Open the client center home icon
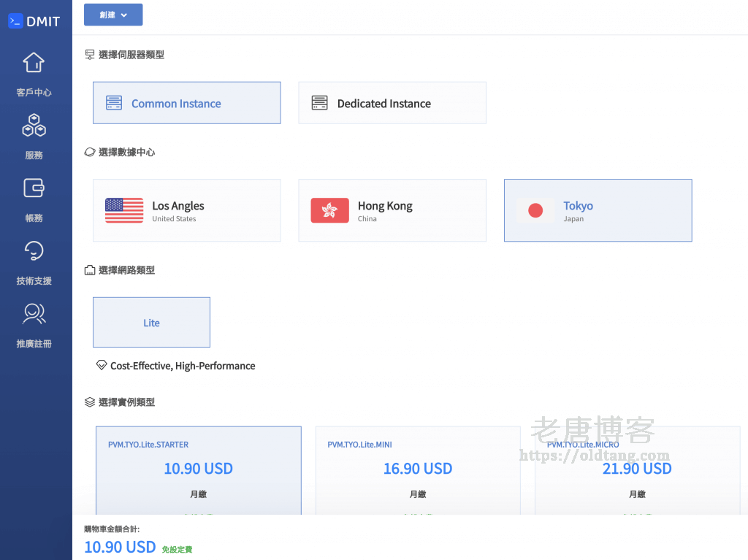Image resolution: width=748 pixels, height=560 pixels. (x=34, y=63)
